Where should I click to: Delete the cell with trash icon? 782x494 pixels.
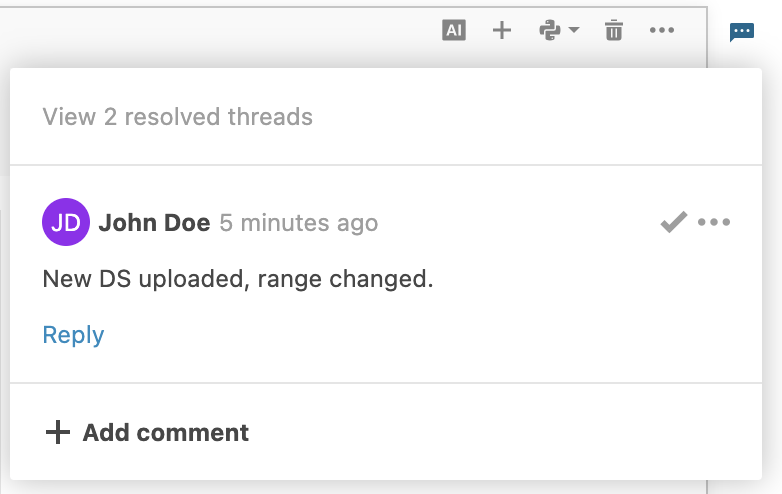(614, 31)
